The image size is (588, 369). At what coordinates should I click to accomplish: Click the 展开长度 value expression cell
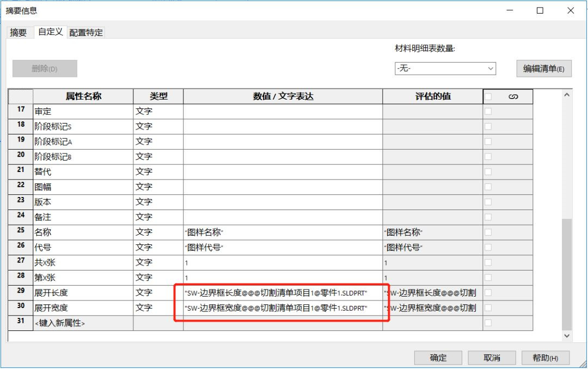(x=283, y=293)
